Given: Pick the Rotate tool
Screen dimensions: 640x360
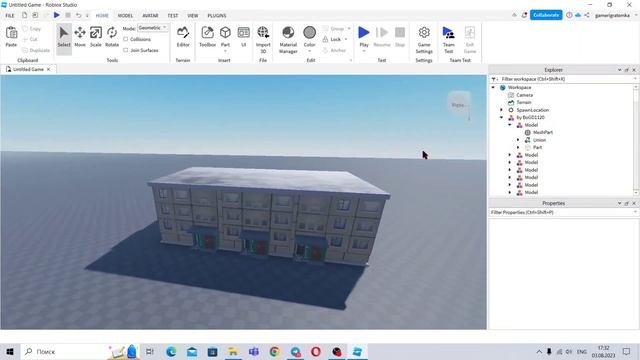Looking at the screenshot, I should click(x=112, y=37).
